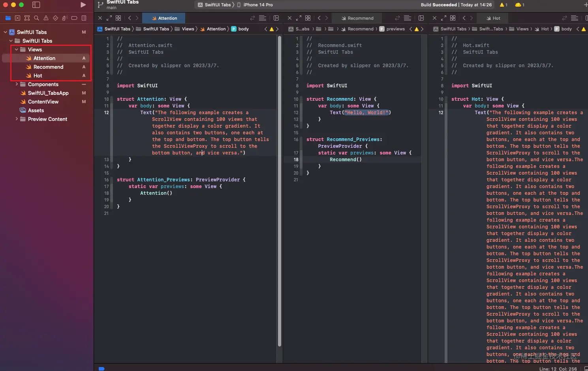
Task: Open related items menu in Attention editor
Action: [118, 18]
